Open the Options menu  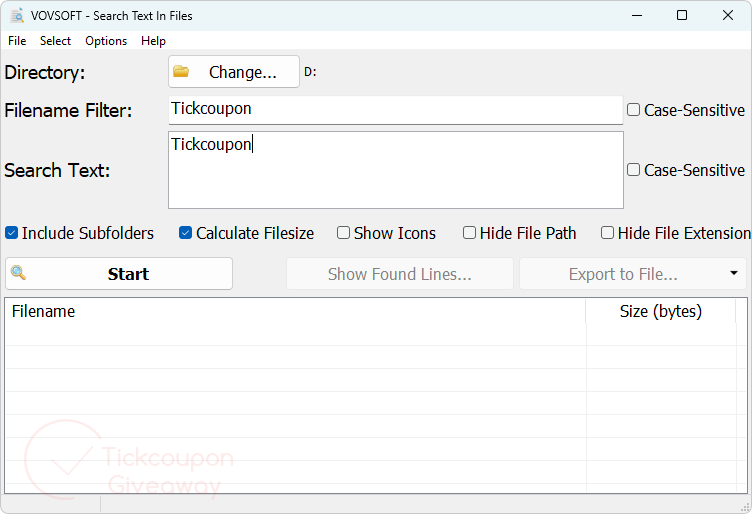tap(106, 41)
